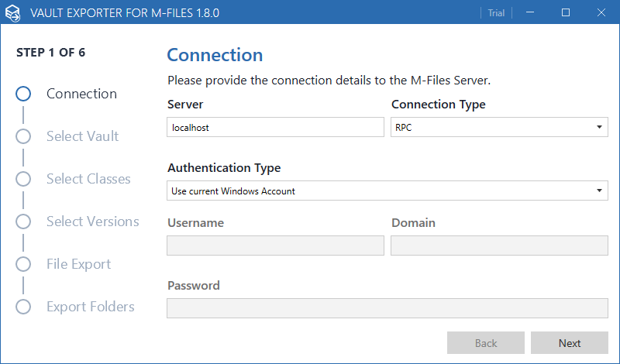Click the Trial label in title bar
Image resolution: width=620 pixels, height=364 pixels.
[496, 12]
